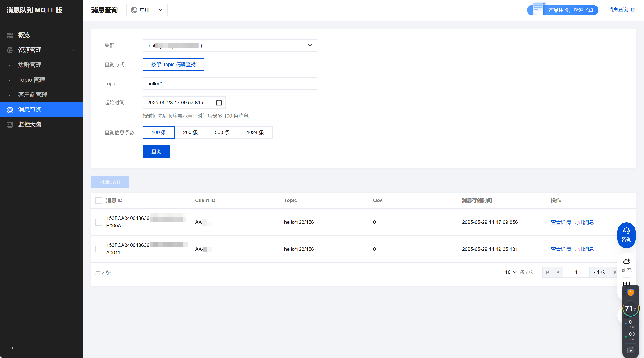Viewport: 644px width, 358px height.
Task: Check the first message row ending E000A
Action: click(99, 222)
